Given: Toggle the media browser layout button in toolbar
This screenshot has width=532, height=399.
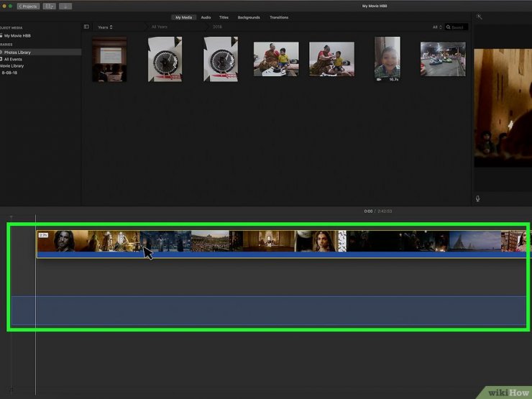Looking at the screenshot, I should (49, 6).
